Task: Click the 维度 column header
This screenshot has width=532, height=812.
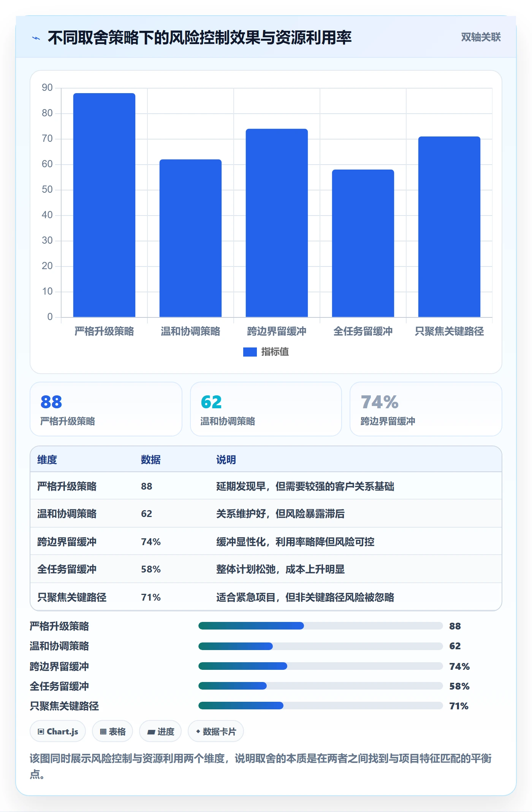Action: (x=47, y=460)
